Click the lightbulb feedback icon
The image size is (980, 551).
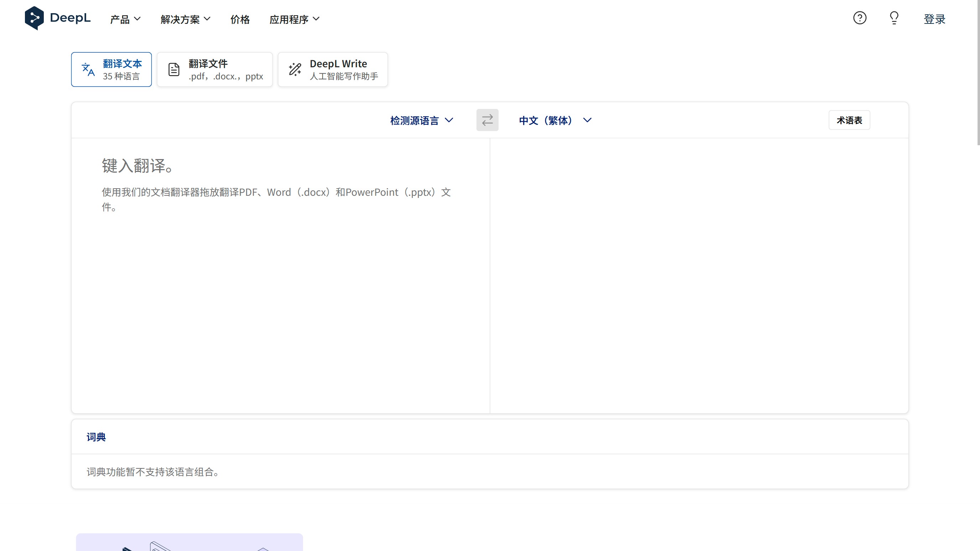[893, 18]
